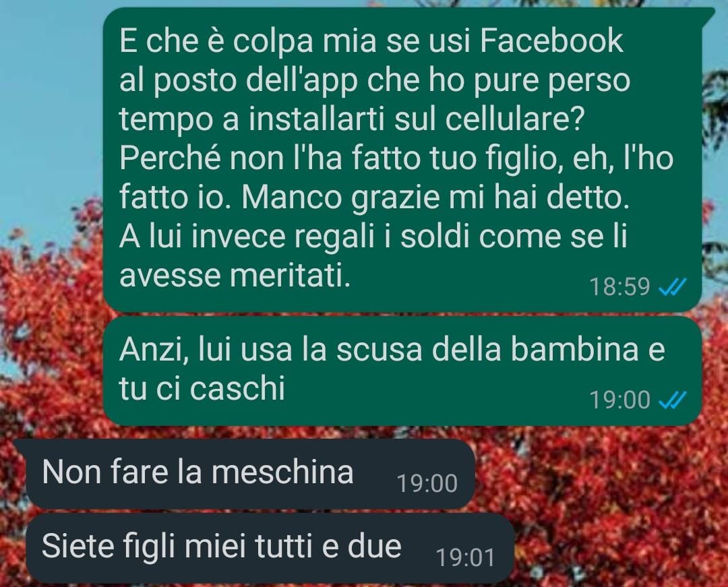The height and width of the screenshot is (587, 728).
Task: Tap the 'Non fare la meschina' message bubble
Action: (251, 474)
